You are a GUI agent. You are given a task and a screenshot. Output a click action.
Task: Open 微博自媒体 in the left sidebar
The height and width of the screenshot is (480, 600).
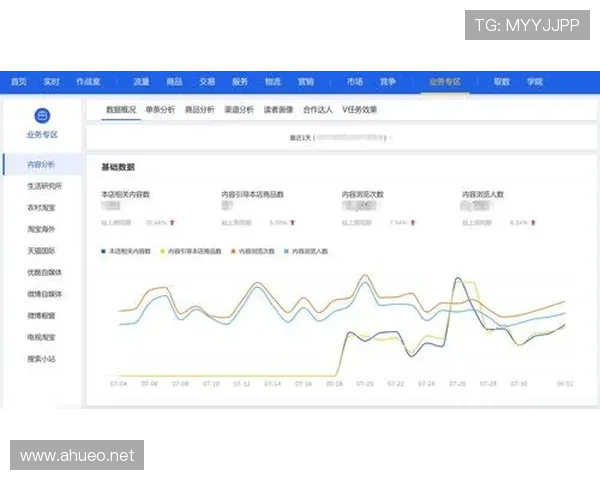[x=44, y=294]
